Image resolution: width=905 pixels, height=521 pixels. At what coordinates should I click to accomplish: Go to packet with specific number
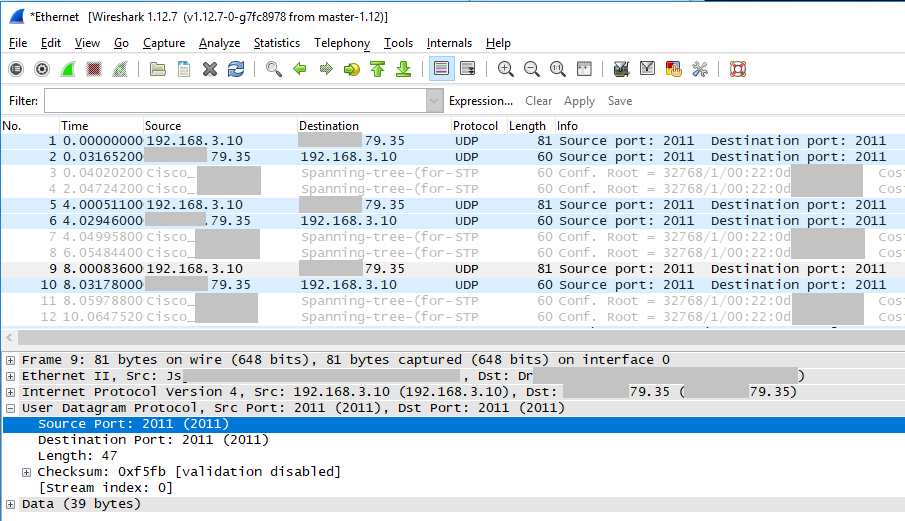click(x=351, y=69)
